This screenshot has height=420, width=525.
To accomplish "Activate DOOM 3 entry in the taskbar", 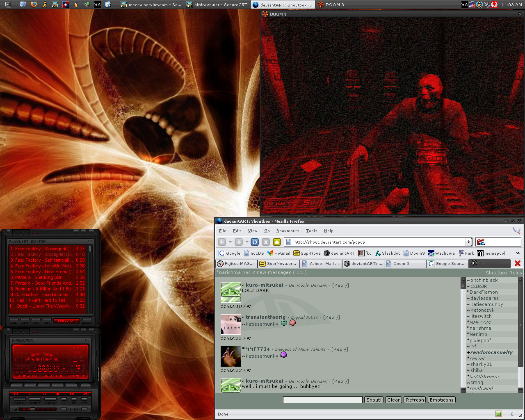I will click(348, 5).
